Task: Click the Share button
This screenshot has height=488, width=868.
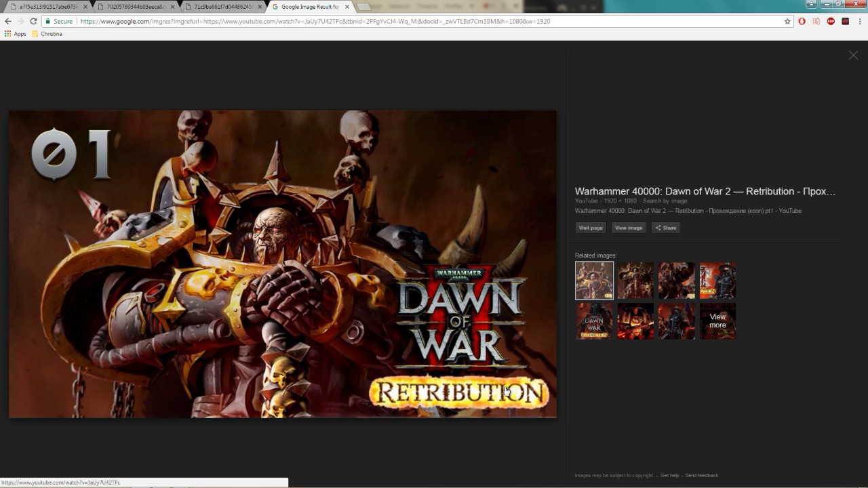Action: (x=666, y=228)
